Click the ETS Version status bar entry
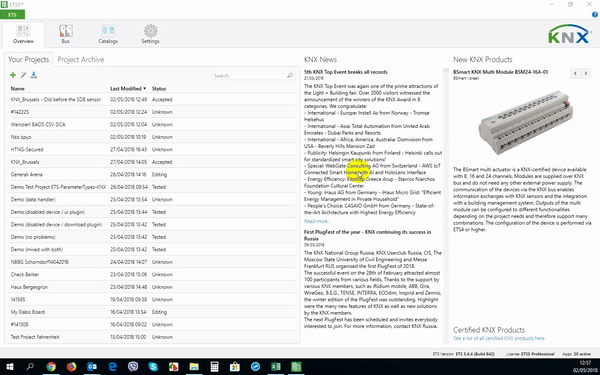600x375 pixels. [464, 354]
